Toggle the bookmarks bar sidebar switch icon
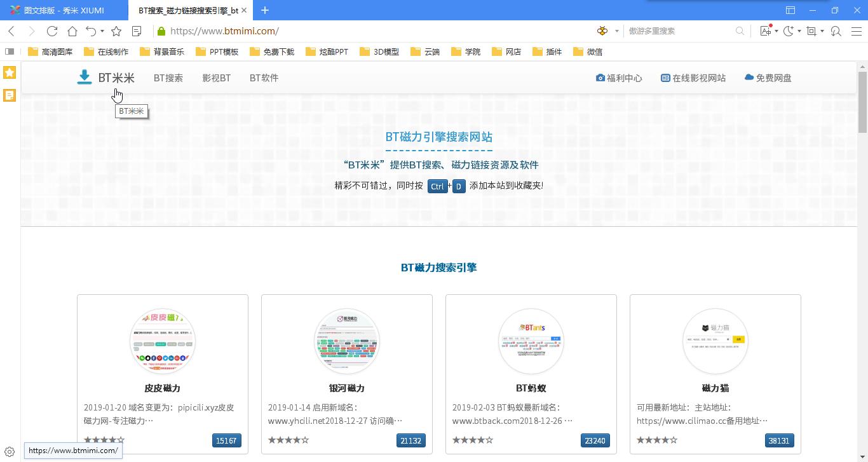Screen dimensions: 868x462 10,51
